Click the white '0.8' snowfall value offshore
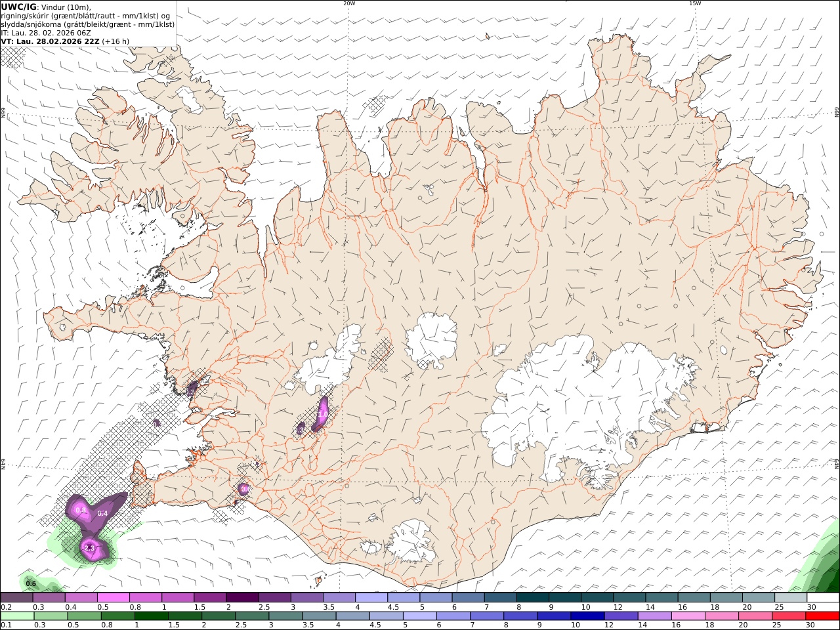The height and width of the screenshot is (630, 840). [x=81, y=510]
